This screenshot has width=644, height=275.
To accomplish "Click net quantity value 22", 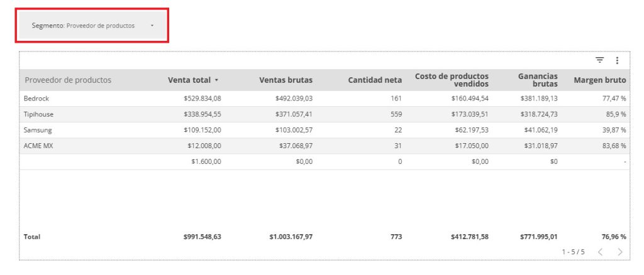I will coord(398,130).
